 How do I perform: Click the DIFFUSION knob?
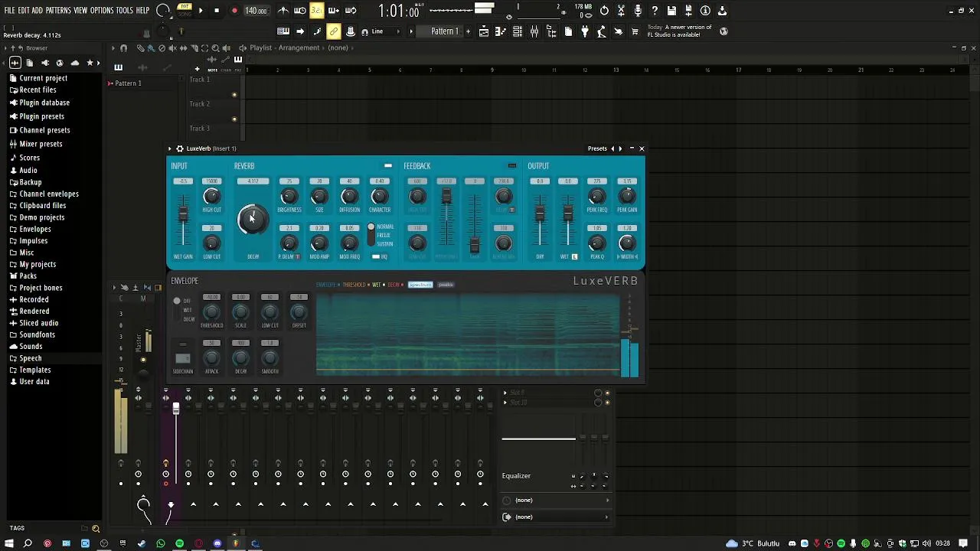click(349, 197)
